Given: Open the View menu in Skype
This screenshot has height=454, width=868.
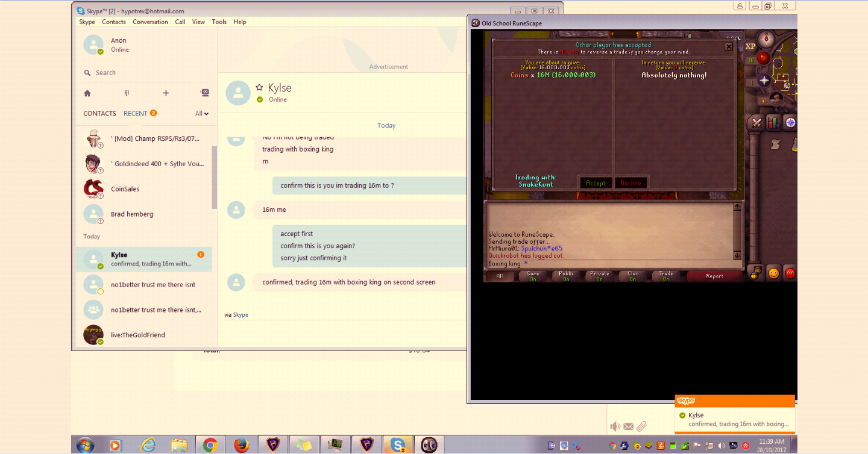Looking at the screenshot, I should click(x=198, y=22).
